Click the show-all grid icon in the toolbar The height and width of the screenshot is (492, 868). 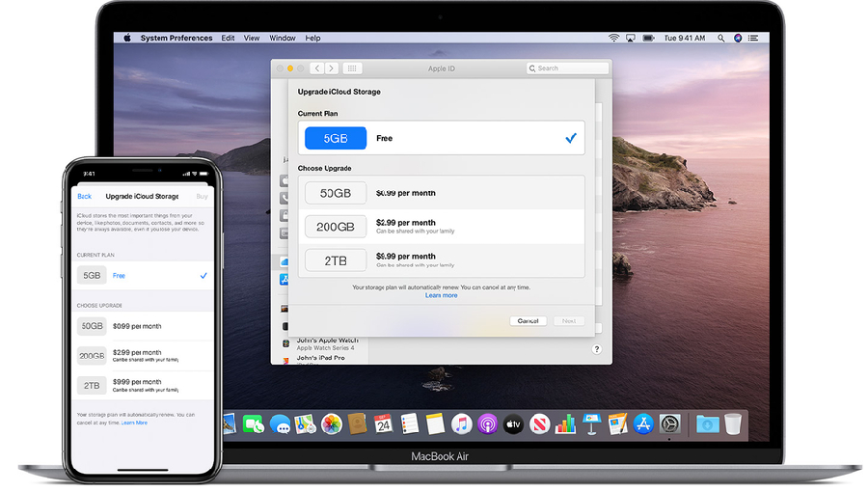pyautogui.click(x=352, y=68)
